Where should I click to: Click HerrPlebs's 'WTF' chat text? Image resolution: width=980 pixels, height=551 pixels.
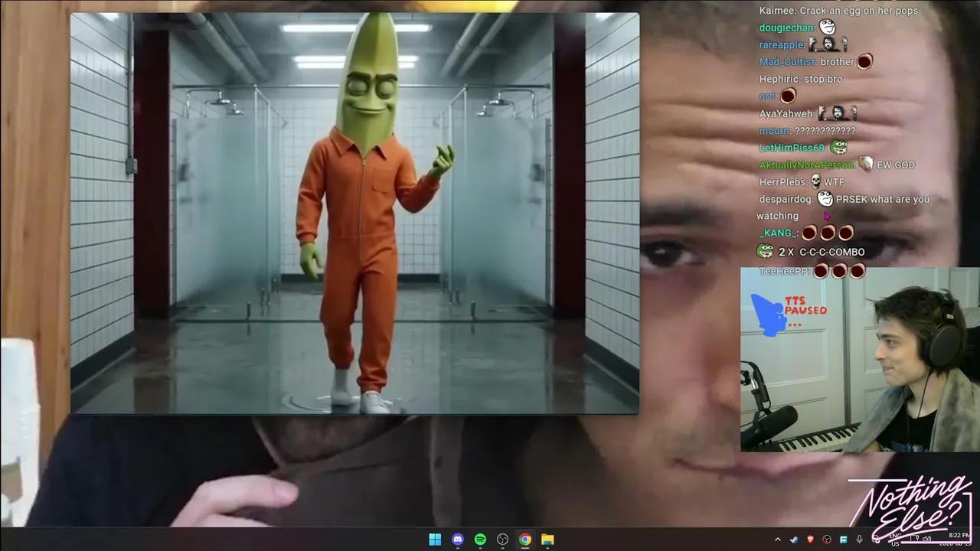click(x=834, y=182)
